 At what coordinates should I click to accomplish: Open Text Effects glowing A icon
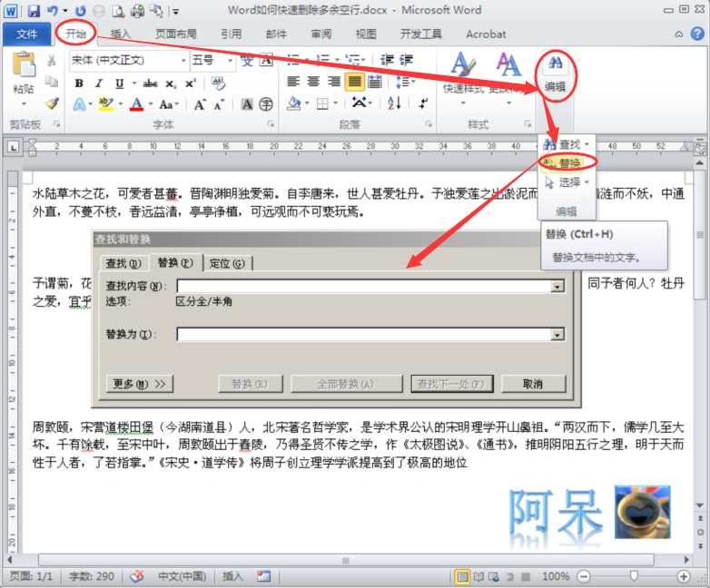pos(79,104)
